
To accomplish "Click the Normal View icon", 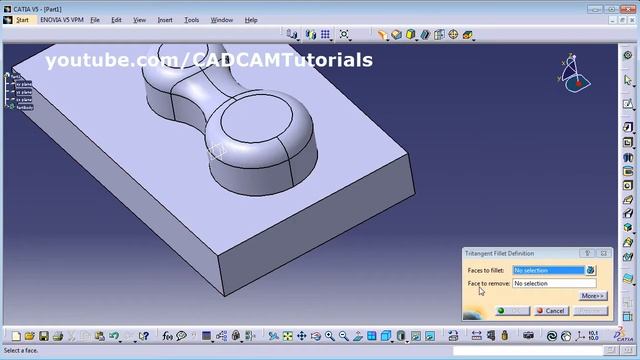I will tap(358, 336).
